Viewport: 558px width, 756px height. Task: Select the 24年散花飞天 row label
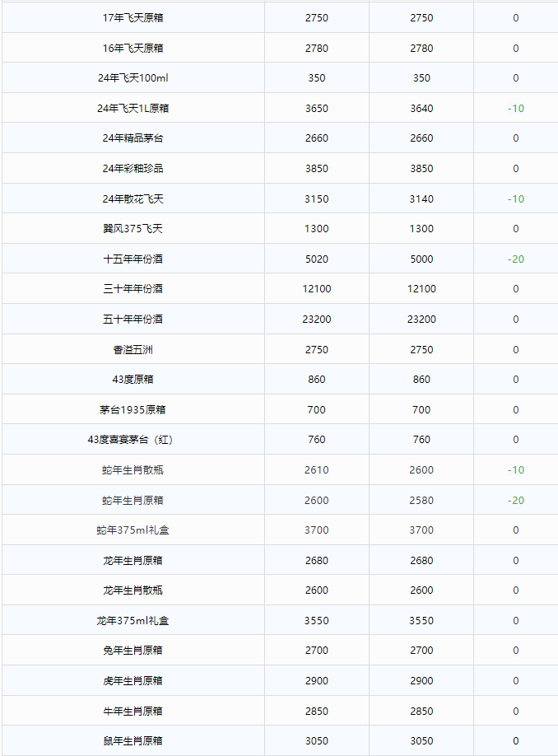(133, 199)
